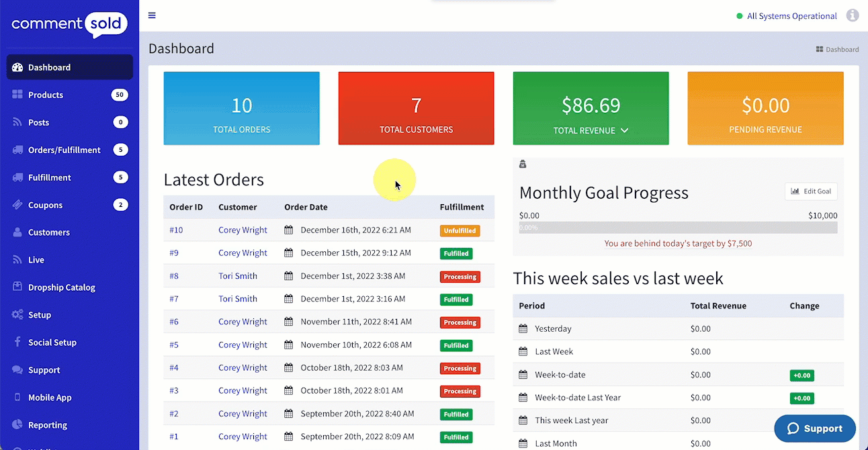Click the $10,000 goal amount
This screenshot has width=868, height=450.
(x=823, y=216)
